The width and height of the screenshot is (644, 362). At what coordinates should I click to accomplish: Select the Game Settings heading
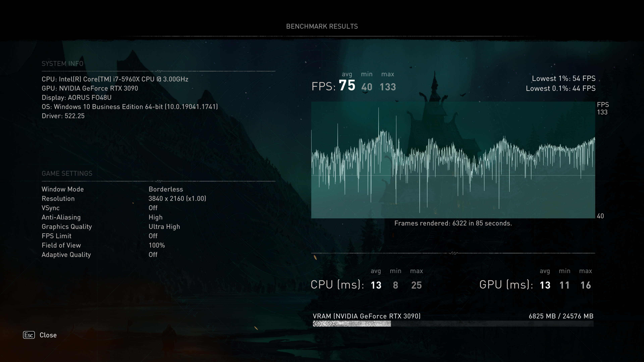67,173
